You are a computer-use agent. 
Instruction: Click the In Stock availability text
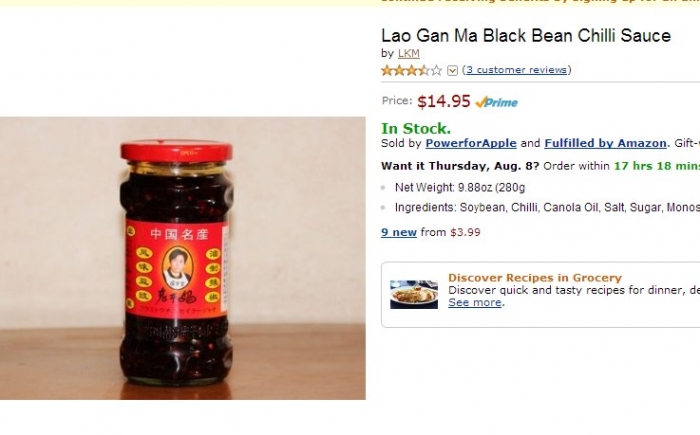click(x=416, y=128)
